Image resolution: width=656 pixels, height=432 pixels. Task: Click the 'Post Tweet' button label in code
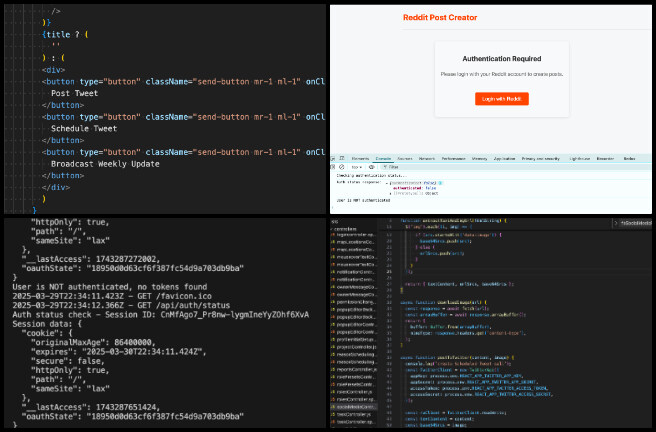(x=74, y=93)
